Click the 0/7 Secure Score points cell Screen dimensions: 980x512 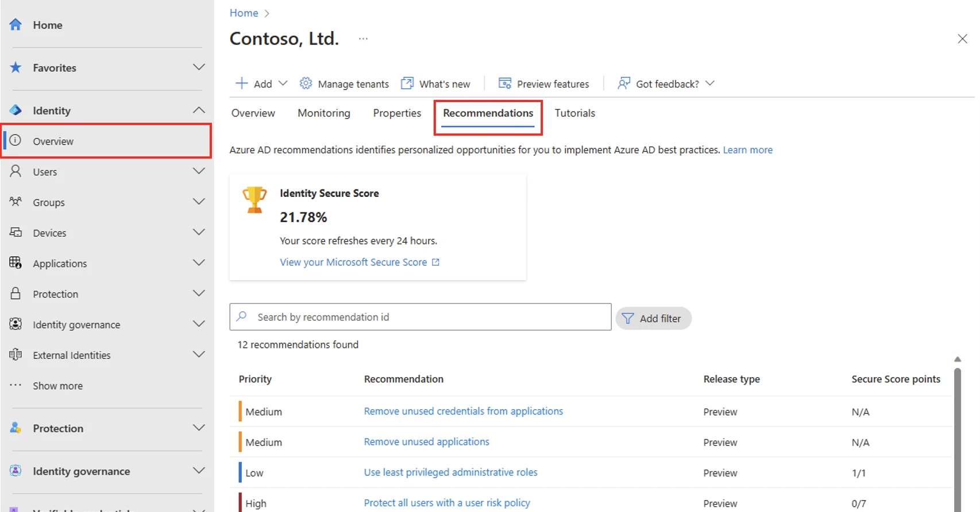[x=858, y=503]
